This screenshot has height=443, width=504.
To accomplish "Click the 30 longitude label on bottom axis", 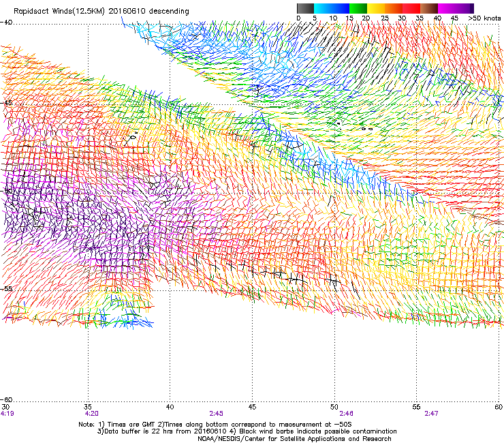I will [5, 407].
